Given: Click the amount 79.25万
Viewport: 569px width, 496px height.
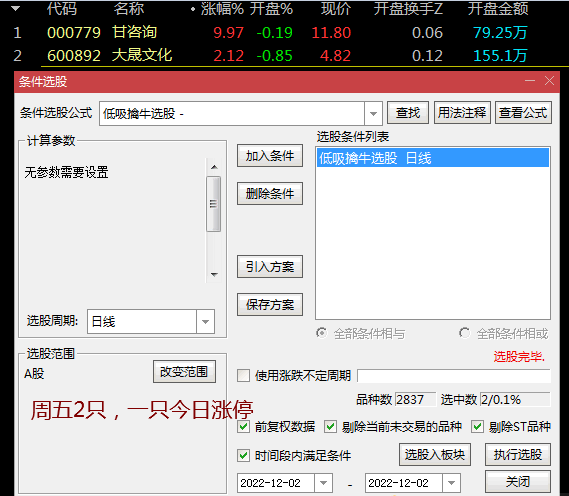Looking at the screenshot, I should coord(500,33).
